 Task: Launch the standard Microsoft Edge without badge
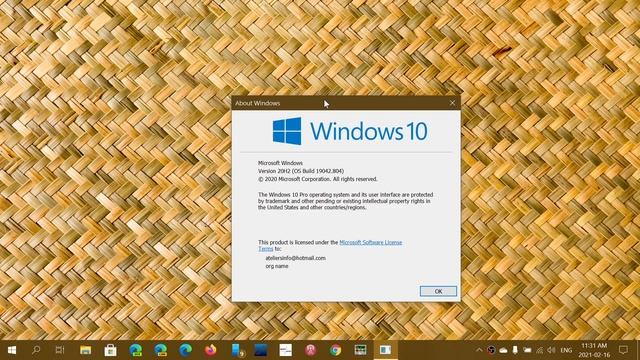(x=186, y=350)
